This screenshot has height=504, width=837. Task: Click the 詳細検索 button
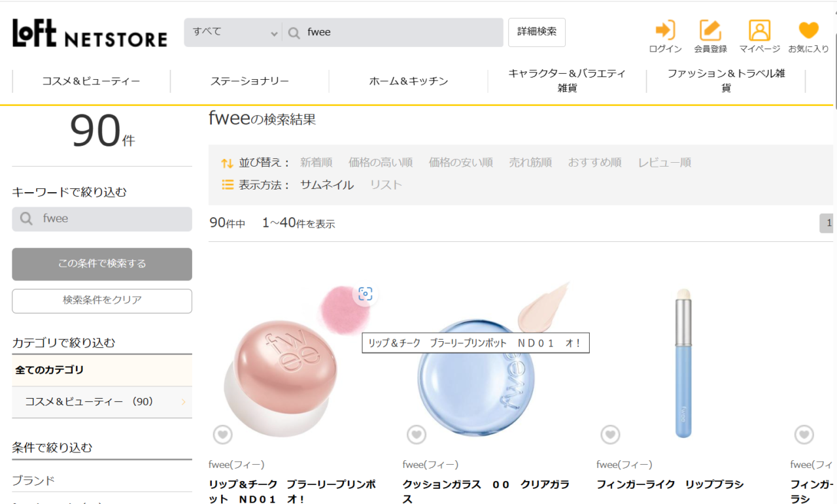click(537, 32)
